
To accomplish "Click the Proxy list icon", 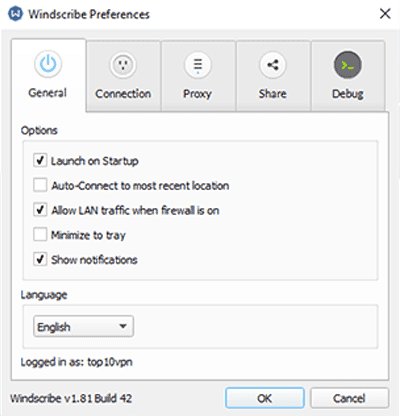I will (198, 65).
